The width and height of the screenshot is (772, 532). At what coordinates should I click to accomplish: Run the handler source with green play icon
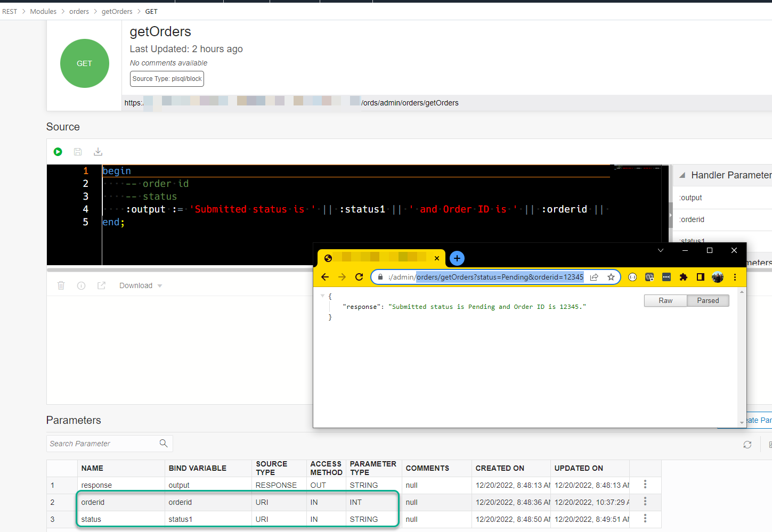pyautogui.click(x=58, y=152)
